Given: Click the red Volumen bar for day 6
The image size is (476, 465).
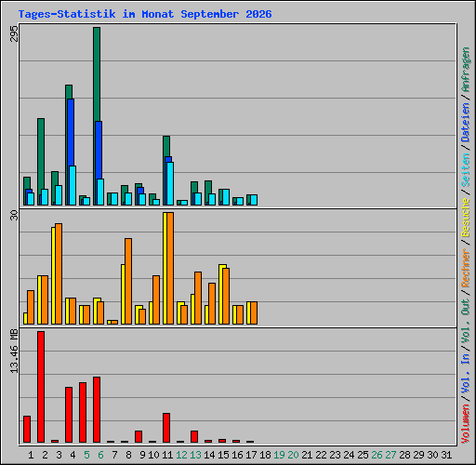Looking at the screenshot, I should (x=97, y=410).
